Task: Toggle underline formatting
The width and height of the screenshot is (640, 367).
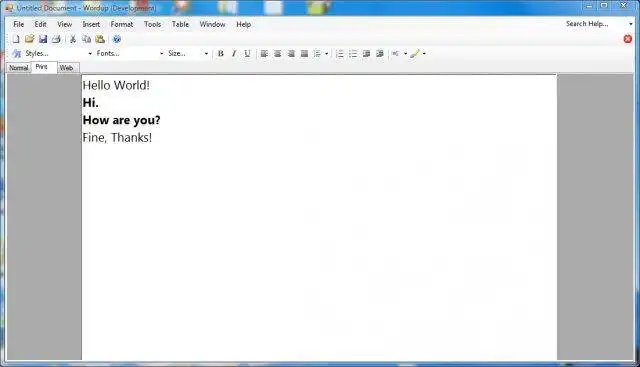Action: pyautogui.click(x=247, y=53)
